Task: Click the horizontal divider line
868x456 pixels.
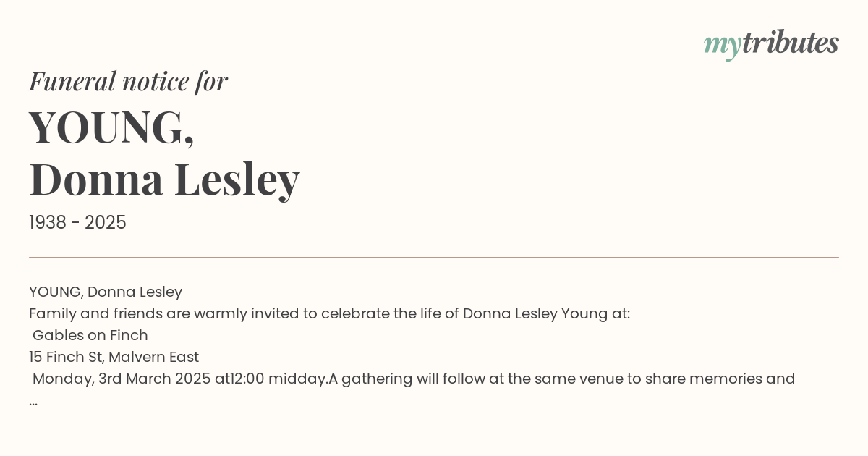Action: coord(434,257)
